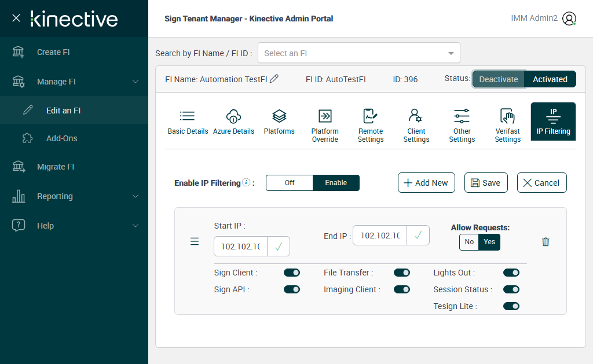The width and height of the screenshot is (593, 364).
Task: Click the Migrate FI bank arrow icon
Action: [x=18, y=167]
